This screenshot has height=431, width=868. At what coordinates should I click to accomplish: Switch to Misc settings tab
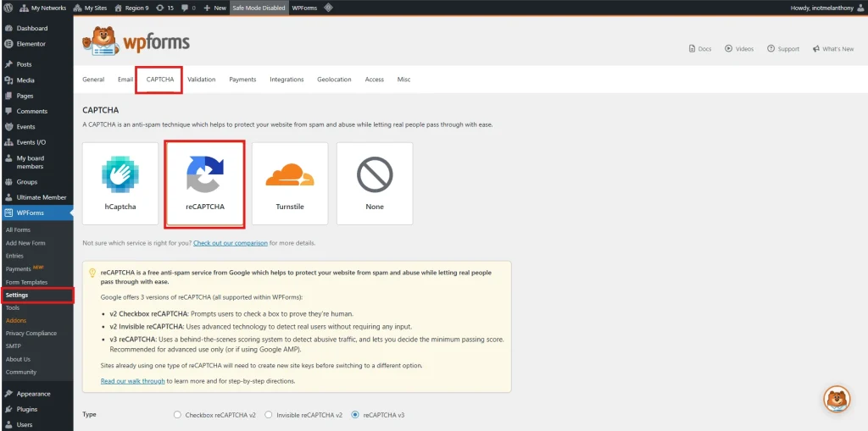(403, 80)
